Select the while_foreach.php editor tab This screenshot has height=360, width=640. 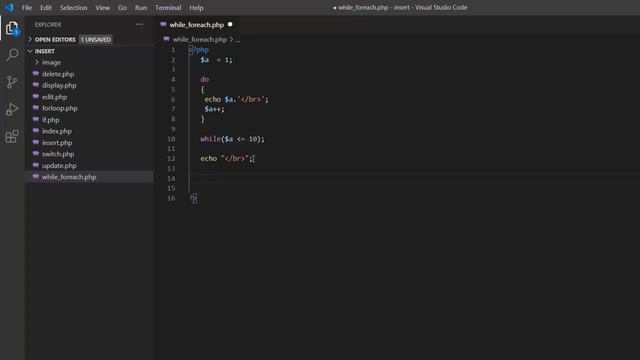tap(197, 24)
